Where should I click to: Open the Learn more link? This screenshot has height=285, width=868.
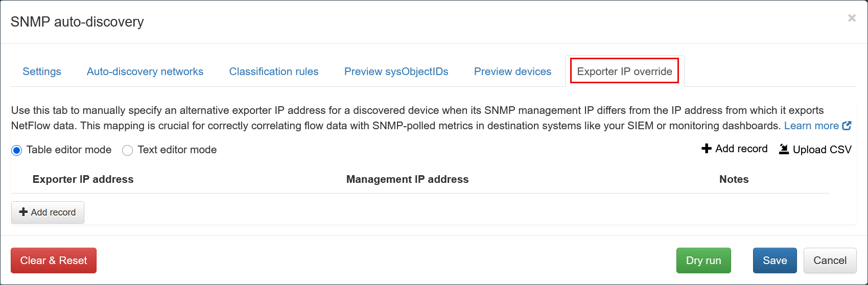(x=811, y=126)
